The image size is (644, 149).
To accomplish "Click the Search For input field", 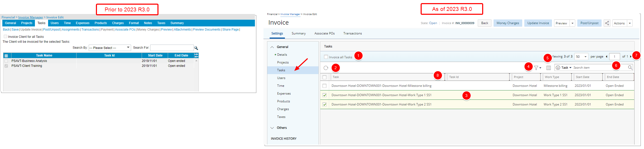I will click(x=172, y=48).
